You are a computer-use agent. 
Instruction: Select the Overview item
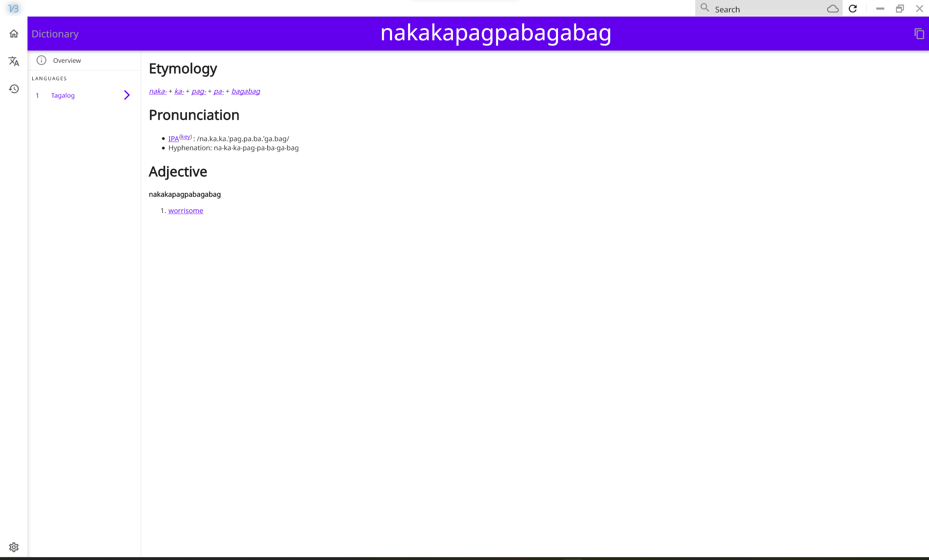click(67, 60)
